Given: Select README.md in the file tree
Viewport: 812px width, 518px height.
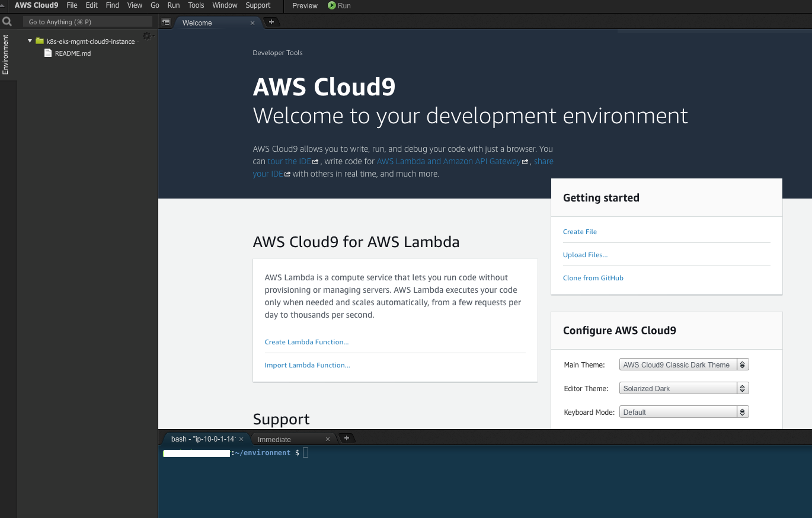Looking at the screenshot, I should (73, 53).
